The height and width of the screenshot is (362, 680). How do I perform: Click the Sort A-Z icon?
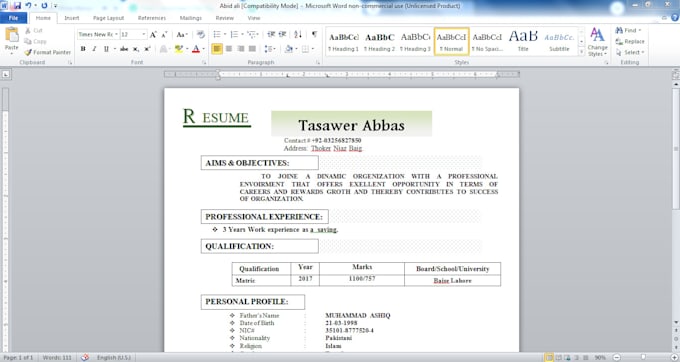(x=298, y=35)
